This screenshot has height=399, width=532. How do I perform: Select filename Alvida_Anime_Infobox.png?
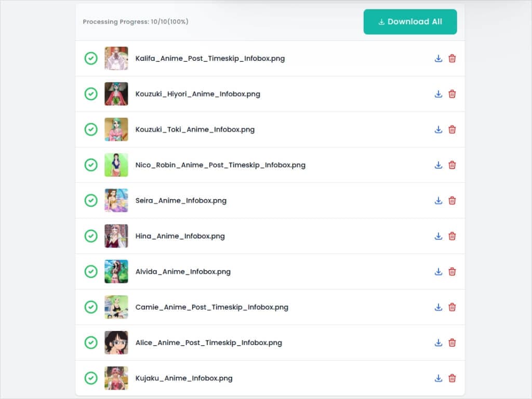(183, 272)
